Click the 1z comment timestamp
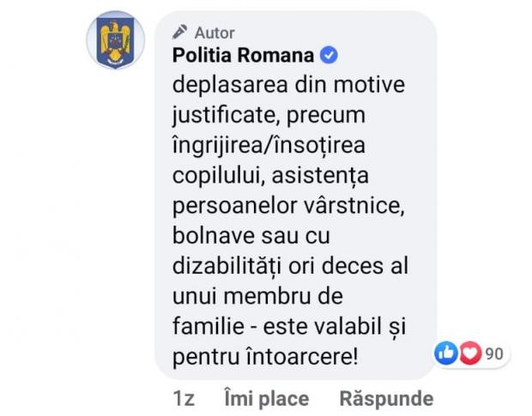532x416 pixels. coord(183,399)
